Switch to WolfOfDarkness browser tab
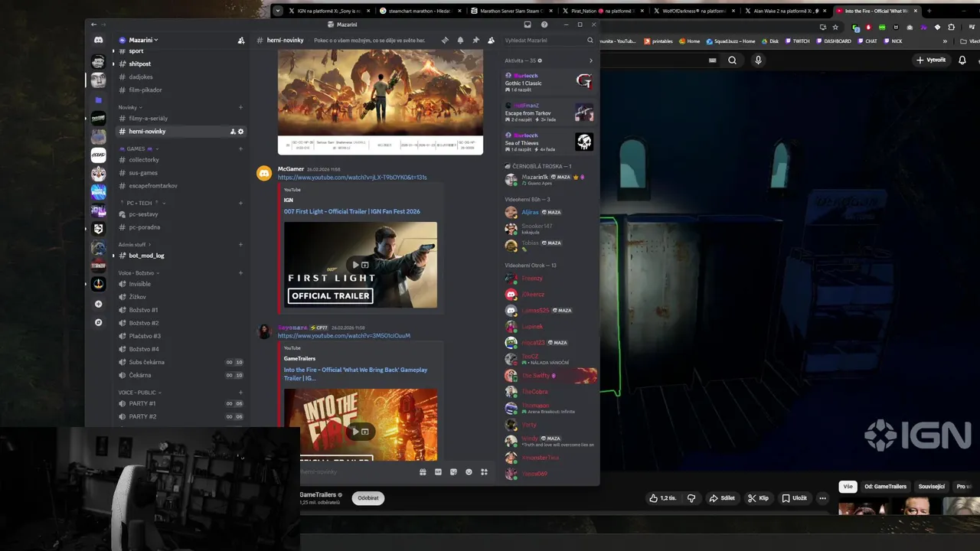980x551 pixels. (x=694, y=11)
